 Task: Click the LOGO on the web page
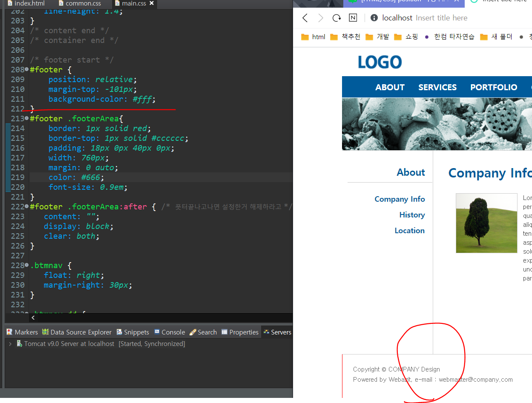380,62
